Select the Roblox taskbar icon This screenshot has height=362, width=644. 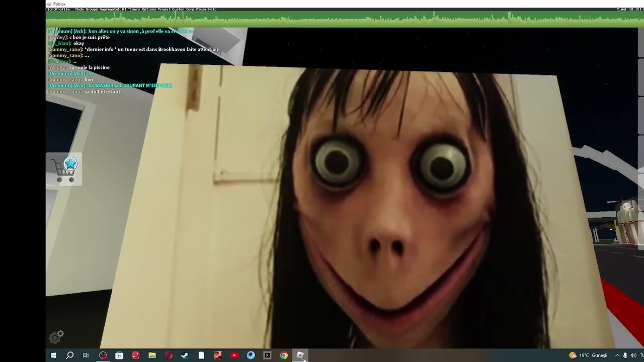coord(300,355)
